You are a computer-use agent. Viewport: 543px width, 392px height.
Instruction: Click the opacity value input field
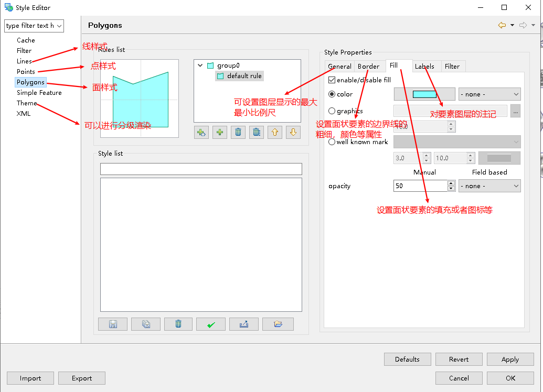[420, 186]
